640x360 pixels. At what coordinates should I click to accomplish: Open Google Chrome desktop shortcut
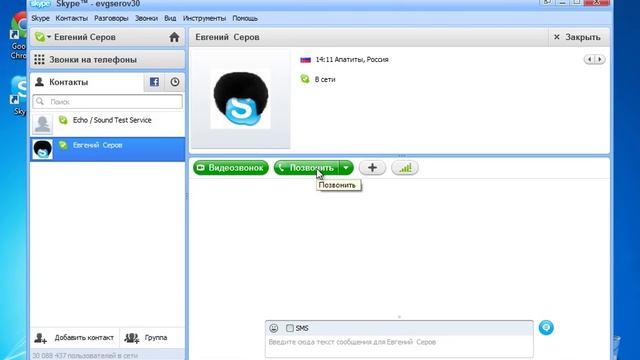coord(18,35)
